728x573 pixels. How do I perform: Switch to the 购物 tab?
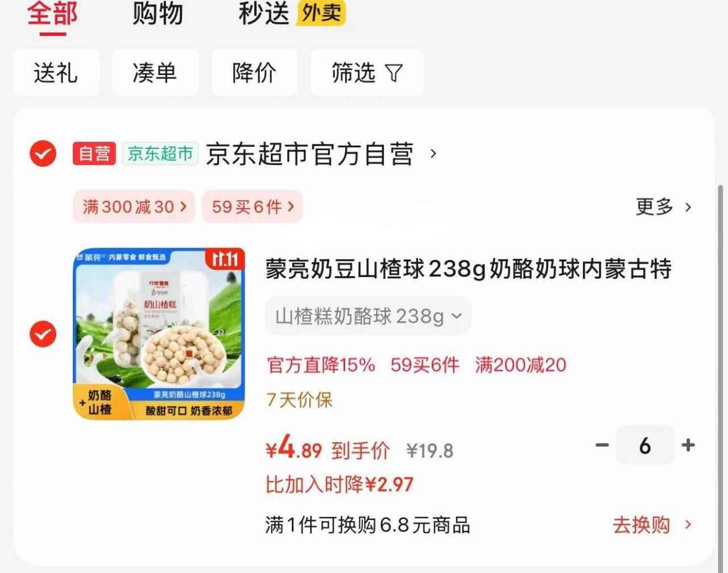click(x=158, y=13)
